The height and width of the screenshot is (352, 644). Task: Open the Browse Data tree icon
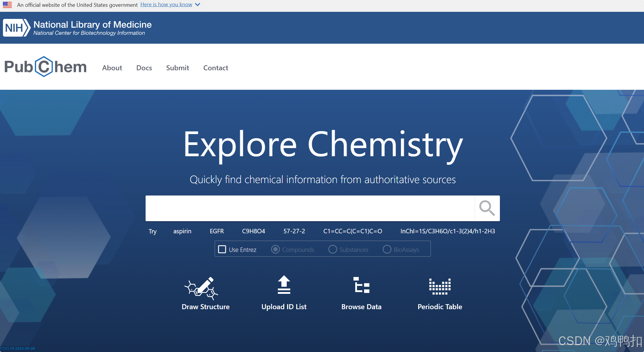tap(361, 285)
